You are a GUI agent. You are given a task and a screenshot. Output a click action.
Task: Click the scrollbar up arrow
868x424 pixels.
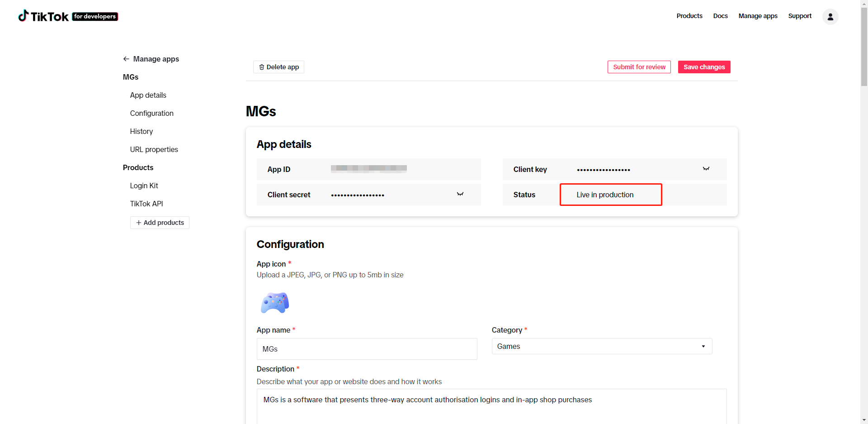[x=864, y=4]
